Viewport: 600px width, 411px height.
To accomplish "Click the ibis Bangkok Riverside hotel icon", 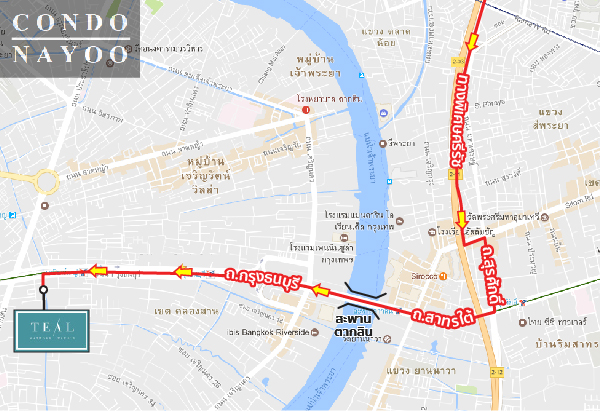I will click(x=315, y=332).
